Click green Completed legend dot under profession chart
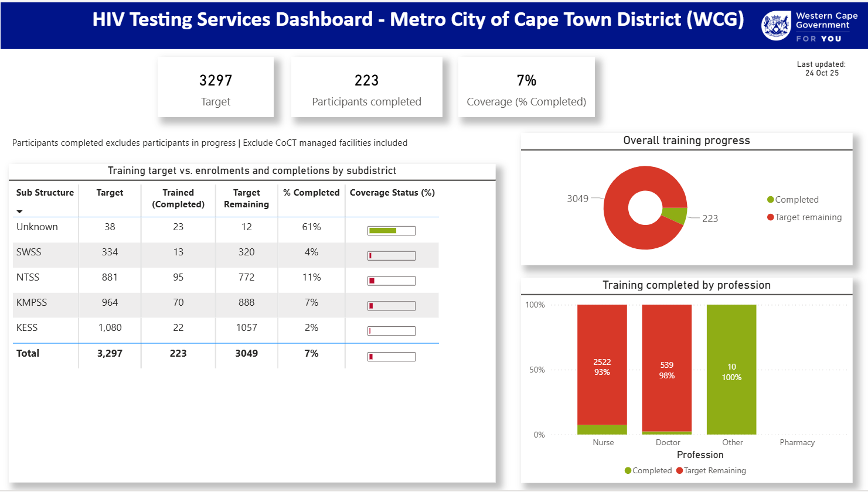Image resolution: width=868 pixels, height=492 pixels. [628, 471]
